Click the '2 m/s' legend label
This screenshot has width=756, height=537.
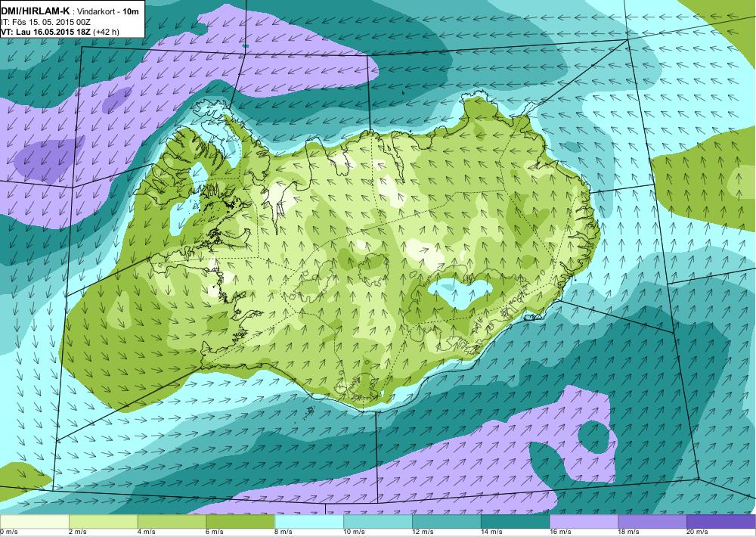79,532
